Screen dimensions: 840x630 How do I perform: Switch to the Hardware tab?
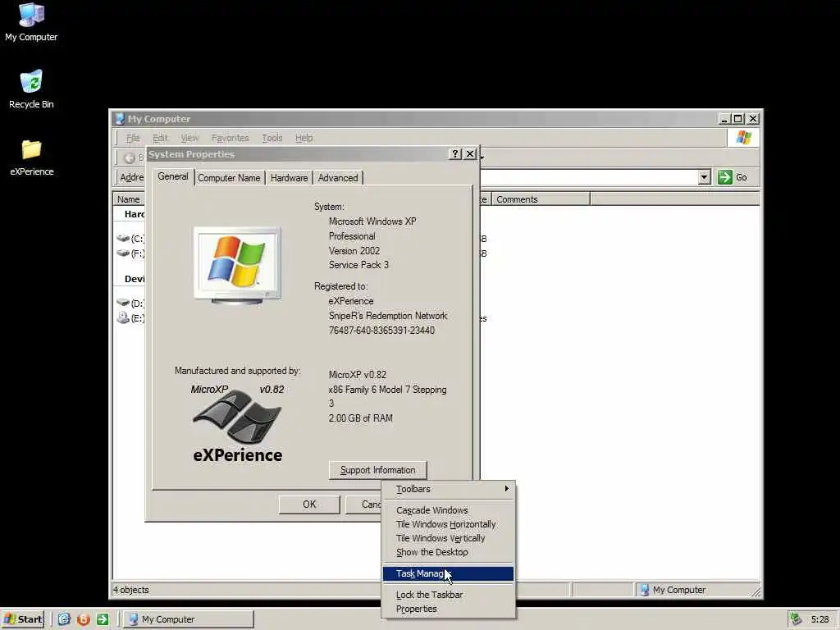pos(289,178)
